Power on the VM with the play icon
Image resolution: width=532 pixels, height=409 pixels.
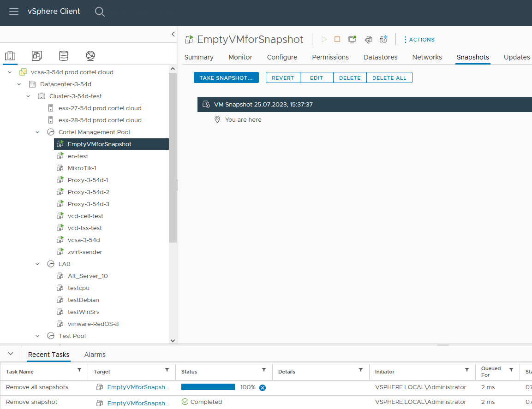[324, 40]
